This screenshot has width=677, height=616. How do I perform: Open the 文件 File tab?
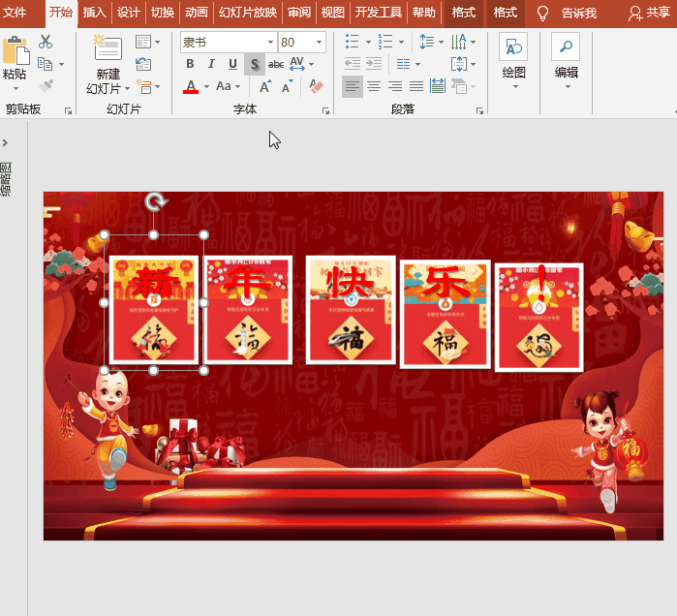click(x=15, y=13)
